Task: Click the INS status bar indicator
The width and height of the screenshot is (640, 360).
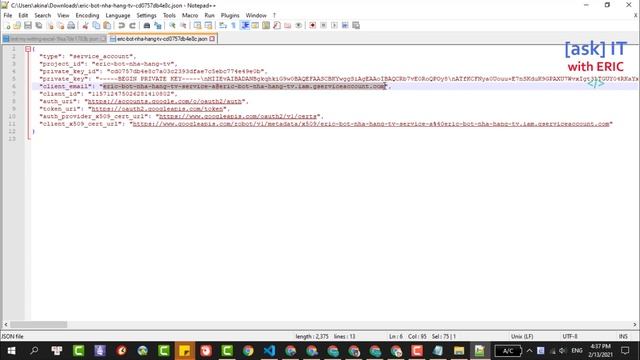Action: pos(623,336)
